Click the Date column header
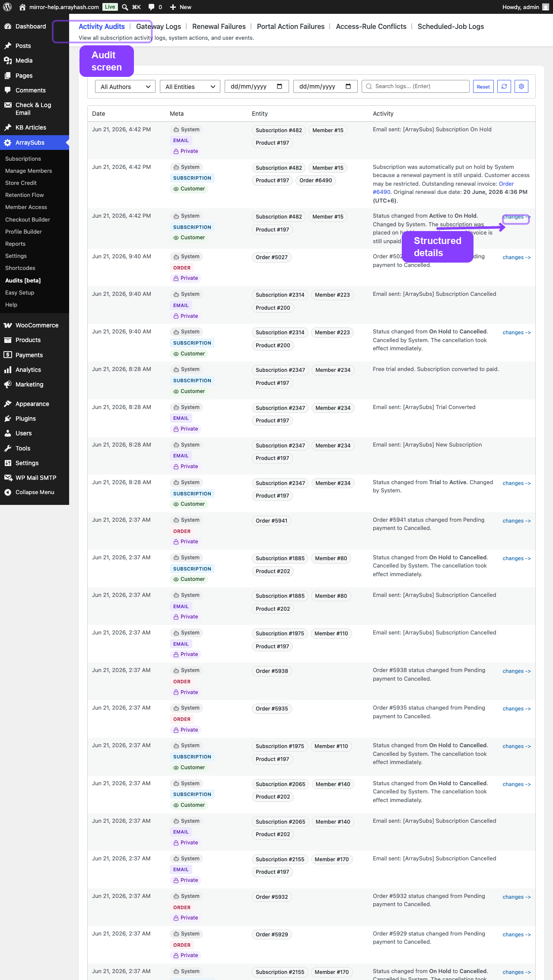The image size is (553, 980). pyautogui.click(x=99, y=114)
